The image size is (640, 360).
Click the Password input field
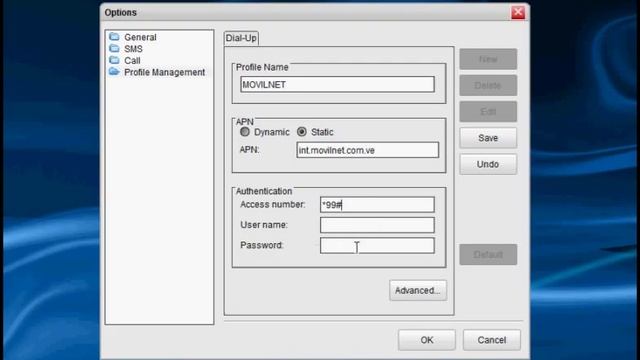[377, 245]
